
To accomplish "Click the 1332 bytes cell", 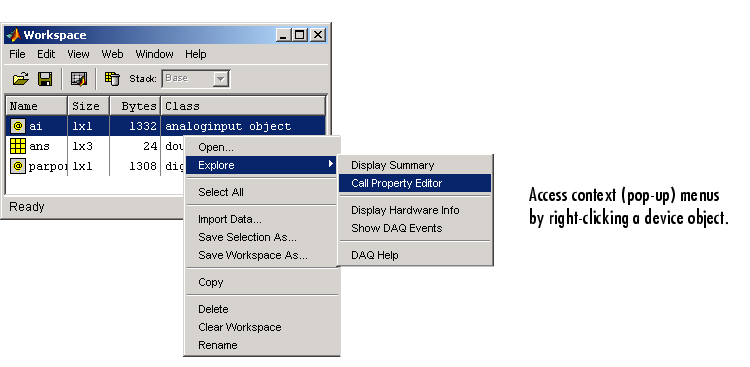I will [143, 126].
